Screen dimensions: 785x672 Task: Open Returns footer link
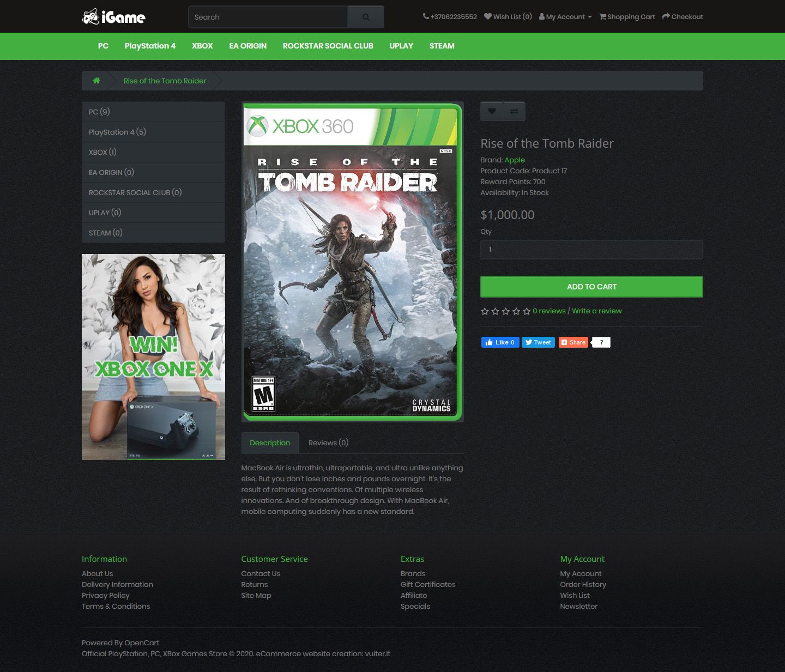pos(255,584)
